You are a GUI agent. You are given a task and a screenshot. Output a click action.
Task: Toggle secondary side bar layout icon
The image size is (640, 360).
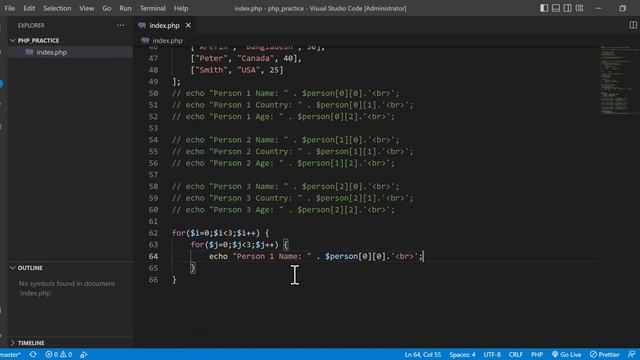568,8
